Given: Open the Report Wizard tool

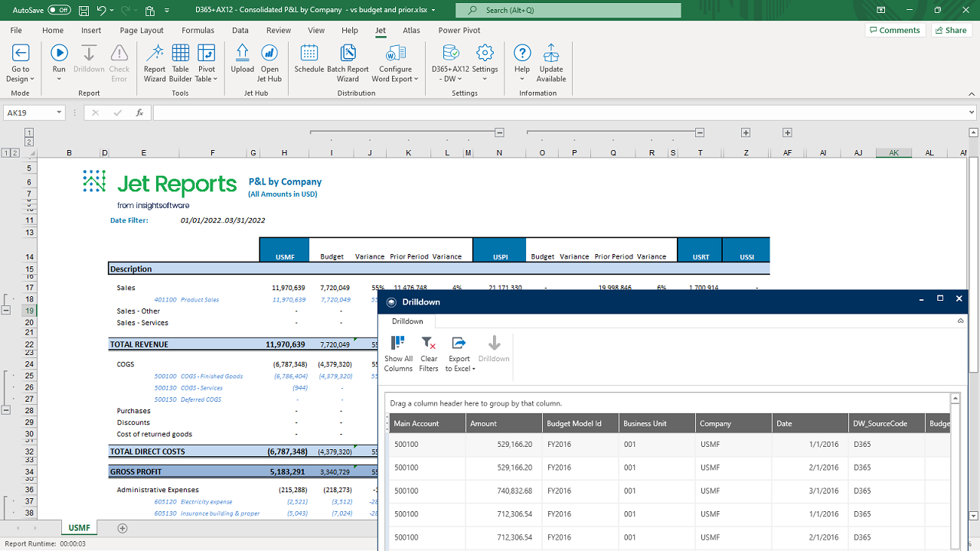Looking at the screenshot, I should pyautogui.click(x=155, y=64).
